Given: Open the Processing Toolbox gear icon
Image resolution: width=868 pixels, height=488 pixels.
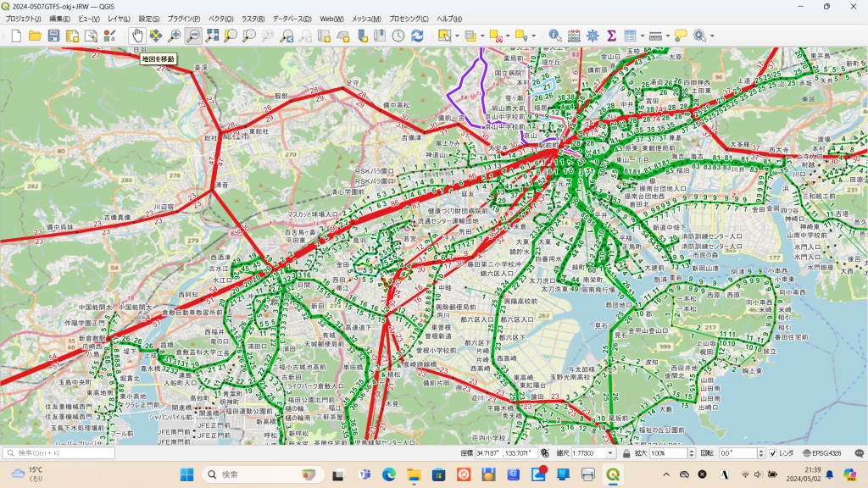Looking at the screenshot, I should [592, 36].
